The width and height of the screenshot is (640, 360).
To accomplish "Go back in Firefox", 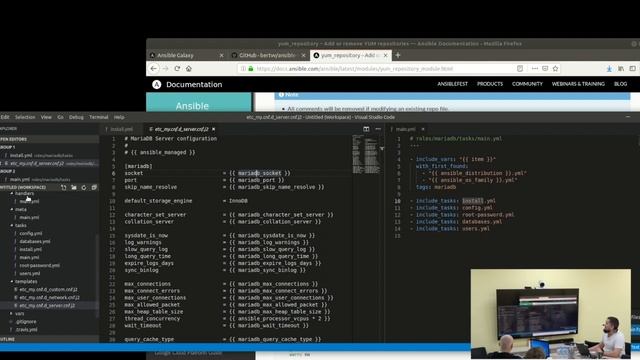I will [x=153, y=69].
